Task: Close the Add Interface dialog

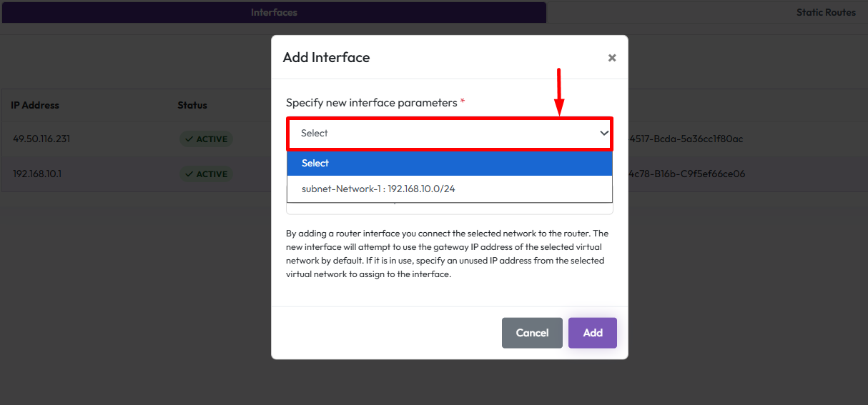Action: 612,58
